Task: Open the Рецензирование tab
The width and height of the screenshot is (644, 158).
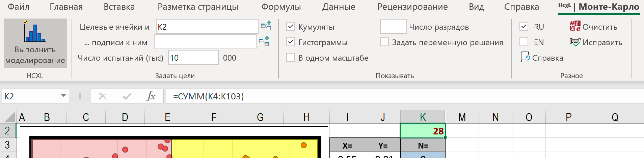Action: pyautogui.click(x=412, y=7)
